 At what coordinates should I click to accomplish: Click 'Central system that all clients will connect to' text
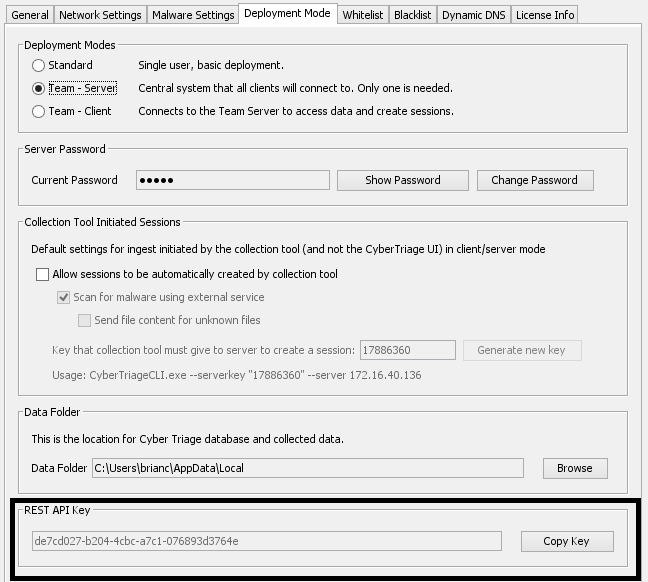point(295,88)
